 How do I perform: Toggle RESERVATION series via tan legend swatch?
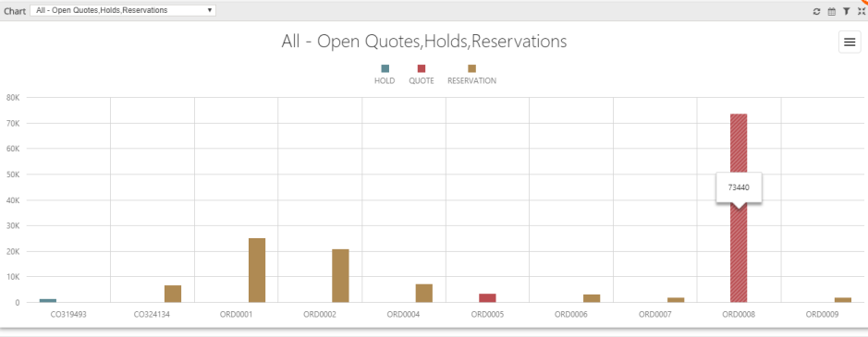click(471, 68)
